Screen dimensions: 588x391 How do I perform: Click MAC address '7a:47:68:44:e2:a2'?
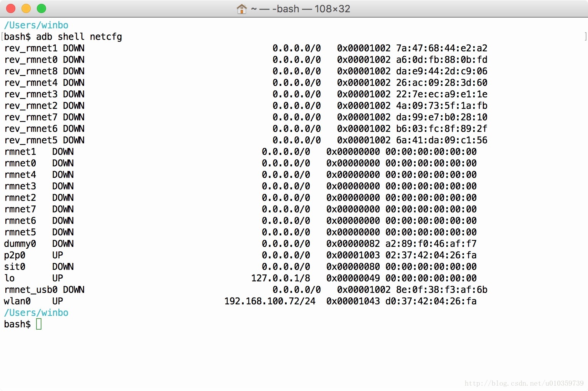(442, 48)
